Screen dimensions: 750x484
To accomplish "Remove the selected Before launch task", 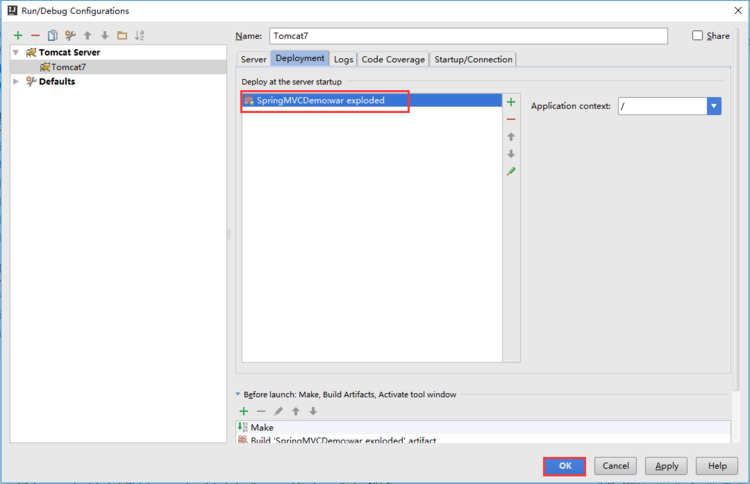I will point(261,411).
